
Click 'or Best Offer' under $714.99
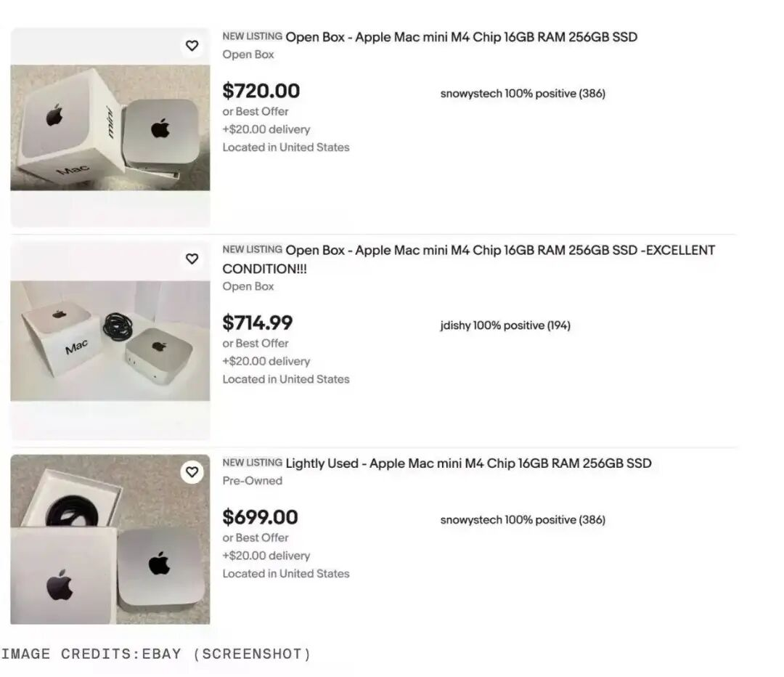point(256,344)
